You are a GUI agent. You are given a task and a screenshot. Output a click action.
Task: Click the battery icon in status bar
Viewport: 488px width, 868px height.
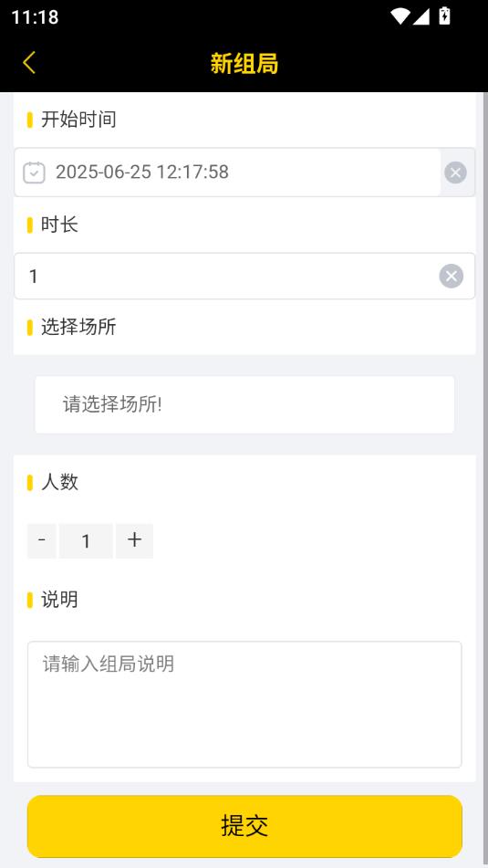(x=444, y=16)
